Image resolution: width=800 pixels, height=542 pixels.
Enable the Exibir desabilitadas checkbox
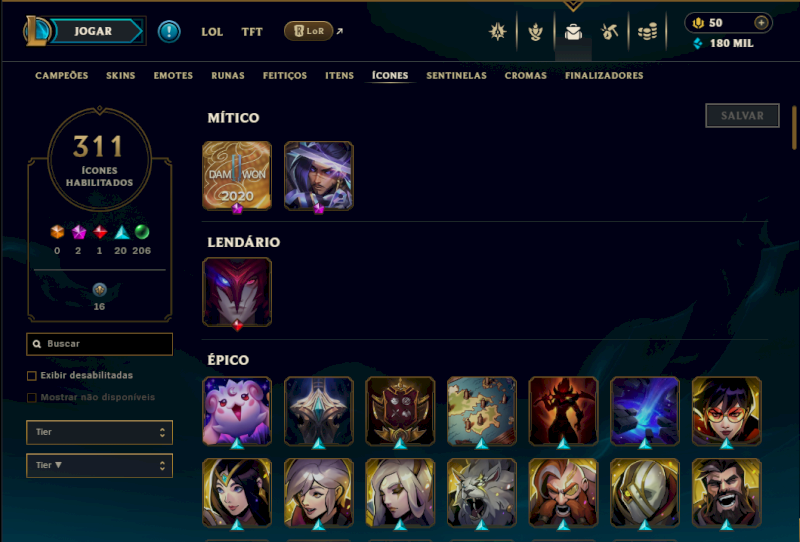(32, 376)
